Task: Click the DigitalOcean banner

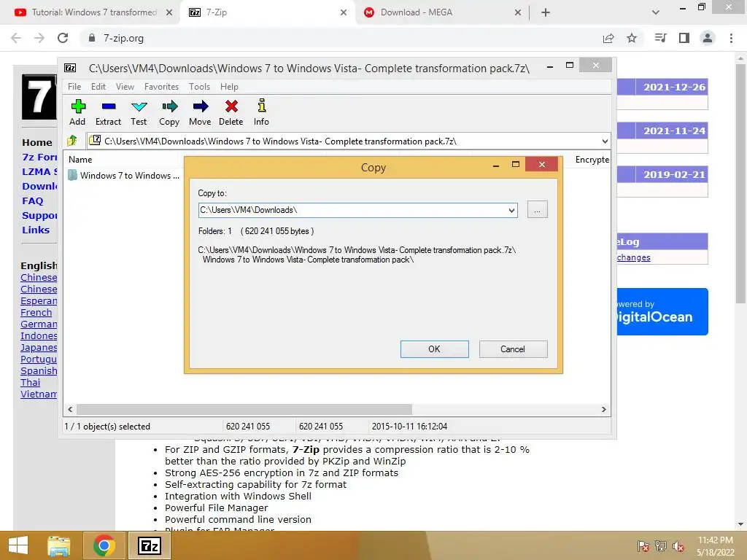Action: point(662,311)
